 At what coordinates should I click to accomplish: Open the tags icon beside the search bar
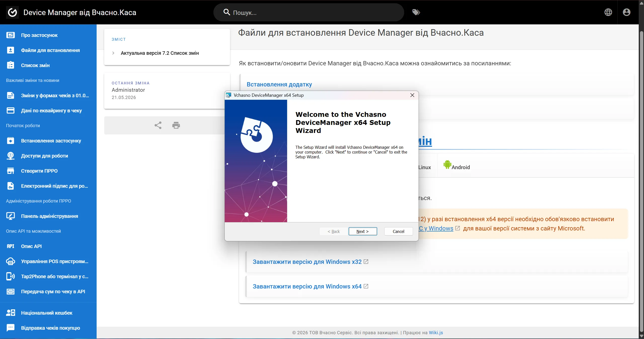coord(416,12)
